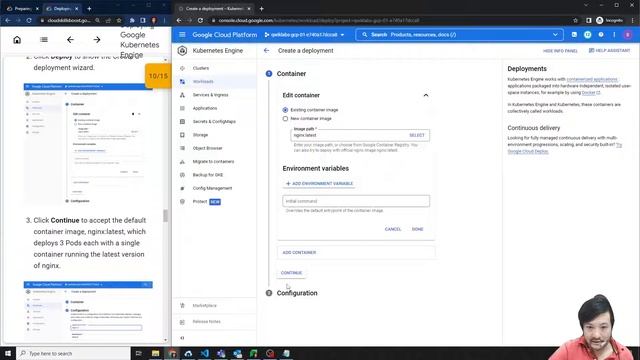Select Existing container image radio button
This screenshot has width=640, height=360.
[x=285, y=110]
